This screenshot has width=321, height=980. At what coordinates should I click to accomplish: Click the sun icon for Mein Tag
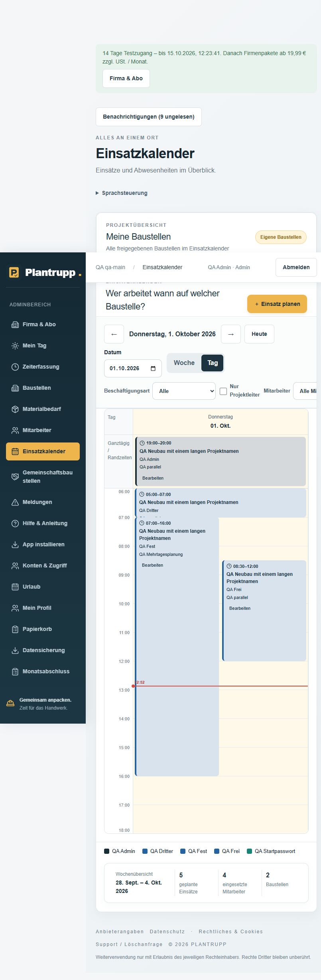point(15,346)
